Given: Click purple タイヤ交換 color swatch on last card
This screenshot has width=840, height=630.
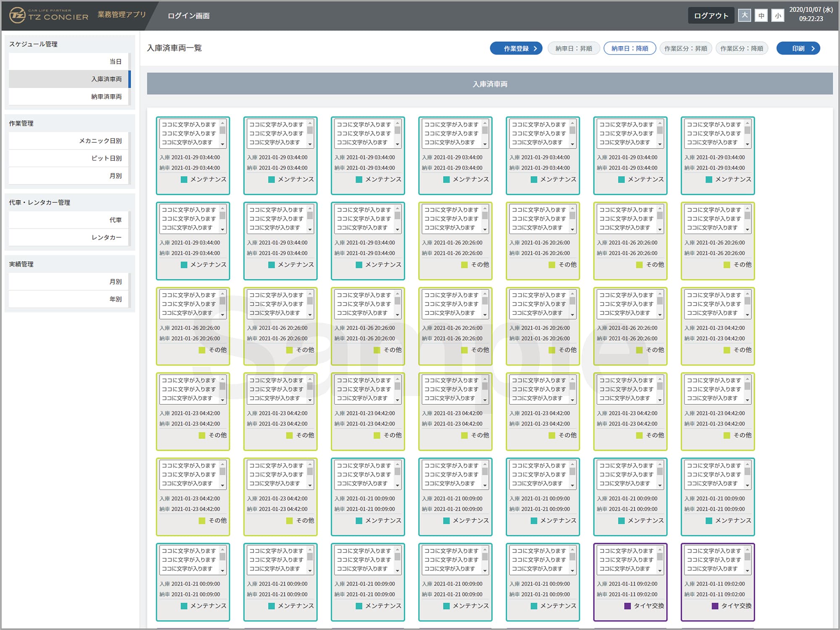Looking at the screenshot, I should click(715, 606).
